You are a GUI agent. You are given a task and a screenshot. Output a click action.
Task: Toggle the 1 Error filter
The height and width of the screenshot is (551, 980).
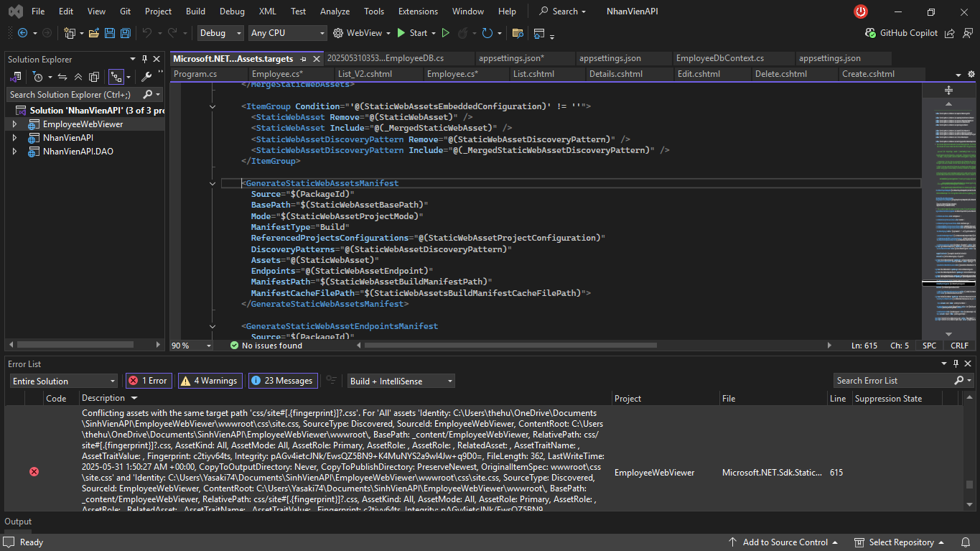[149, 381]
